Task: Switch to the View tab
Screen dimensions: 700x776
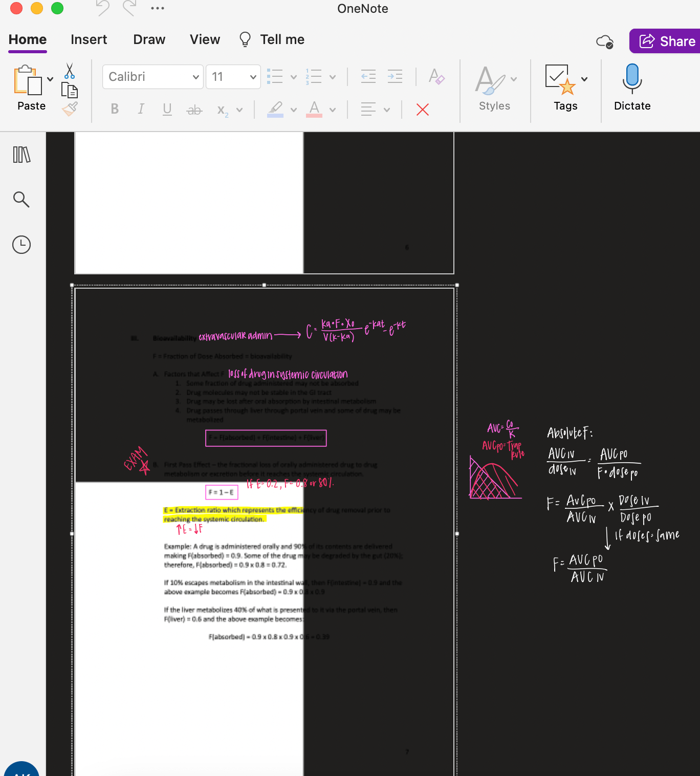Action: tap(205, 40)
